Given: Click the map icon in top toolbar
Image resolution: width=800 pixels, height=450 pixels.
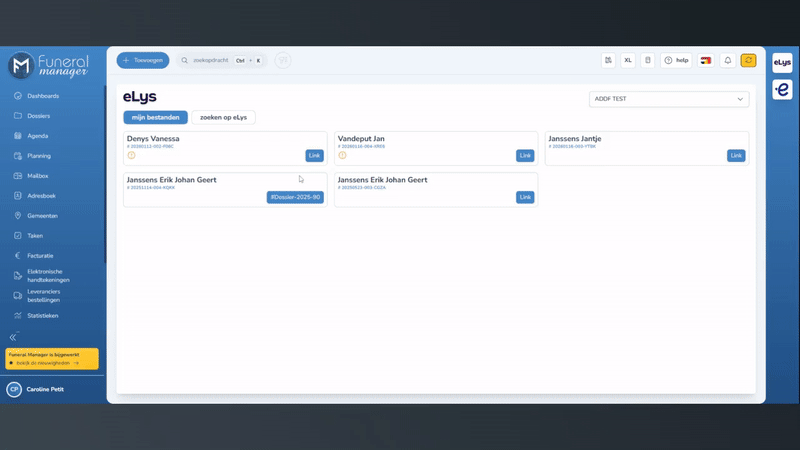Looking at the screenshot, I should point(608,60).
